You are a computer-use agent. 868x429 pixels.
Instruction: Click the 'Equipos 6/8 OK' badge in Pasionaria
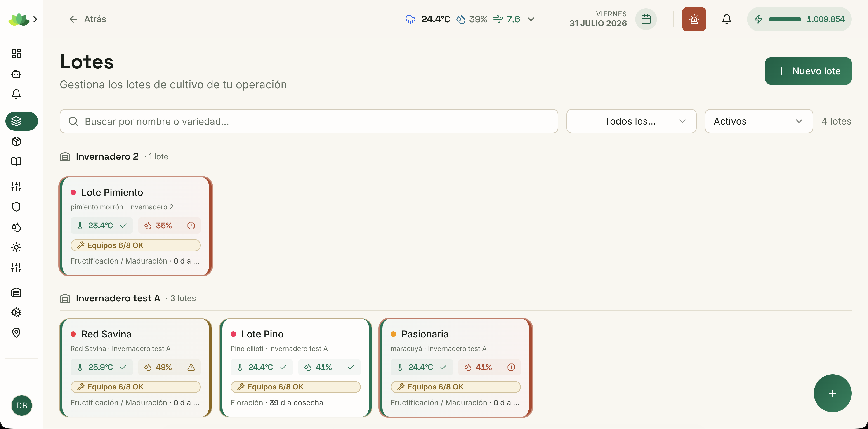455,387
